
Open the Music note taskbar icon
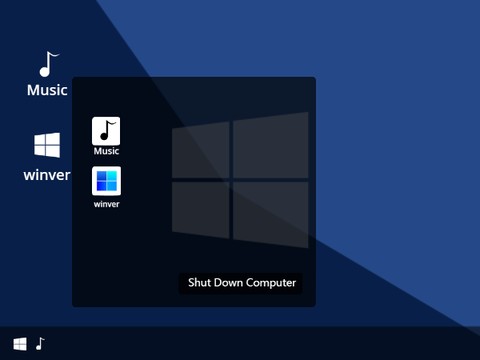click(x=40, y=344)
